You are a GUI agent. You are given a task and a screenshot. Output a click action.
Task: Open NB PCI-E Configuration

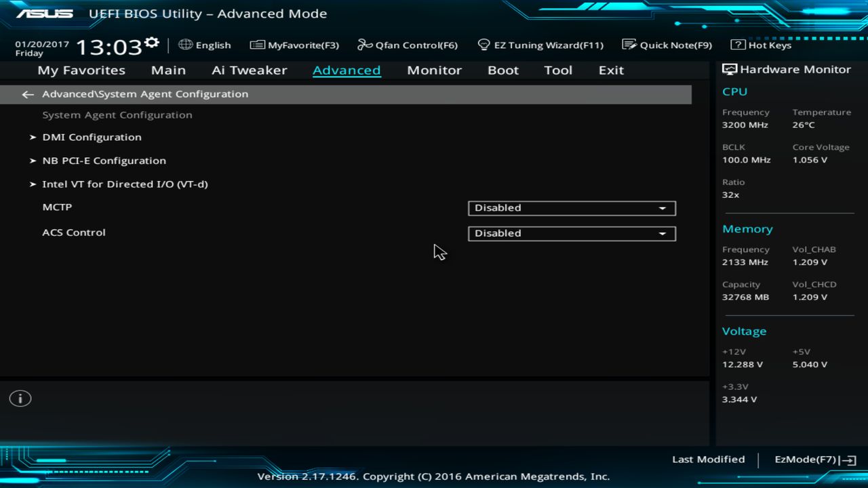click(104, 161)
